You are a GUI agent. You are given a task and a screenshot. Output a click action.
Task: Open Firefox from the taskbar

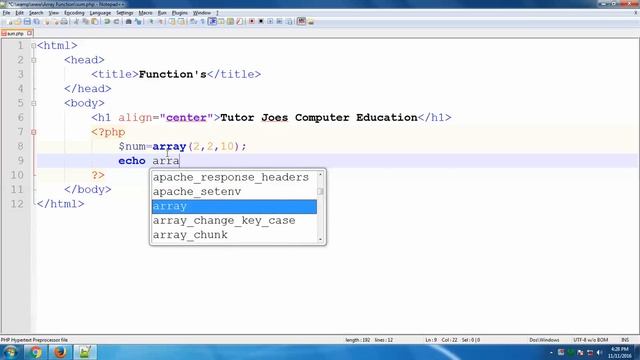click(x=60, y=352)
